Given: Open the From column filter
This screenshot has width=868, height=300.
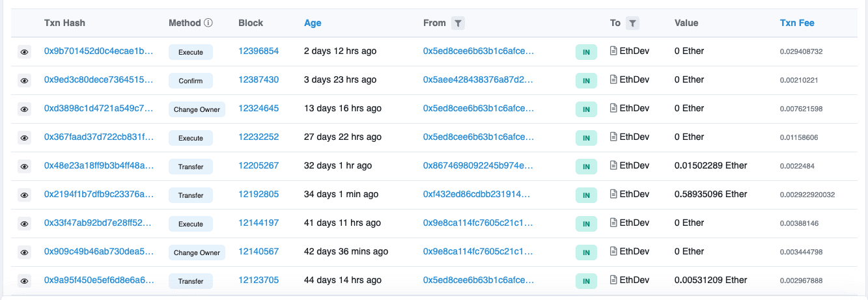Looking at the screenshot, I should click(458, 23).
